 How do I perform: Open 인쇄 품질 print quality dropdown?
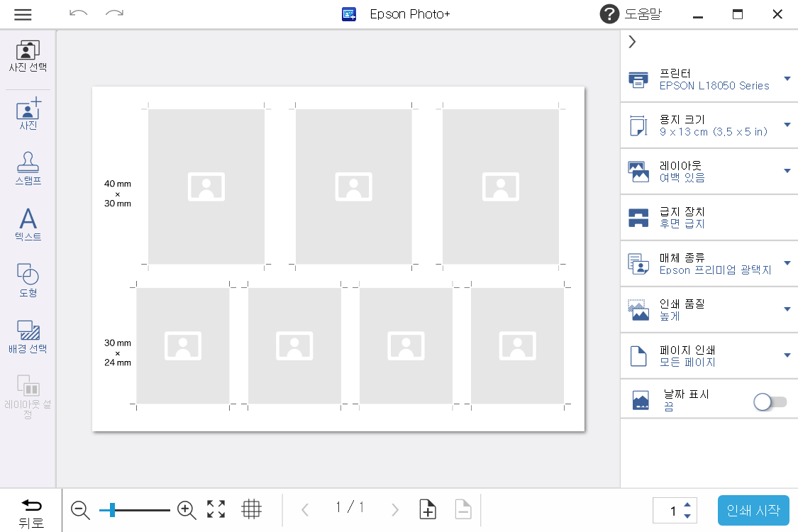click(x=709, y=310)
